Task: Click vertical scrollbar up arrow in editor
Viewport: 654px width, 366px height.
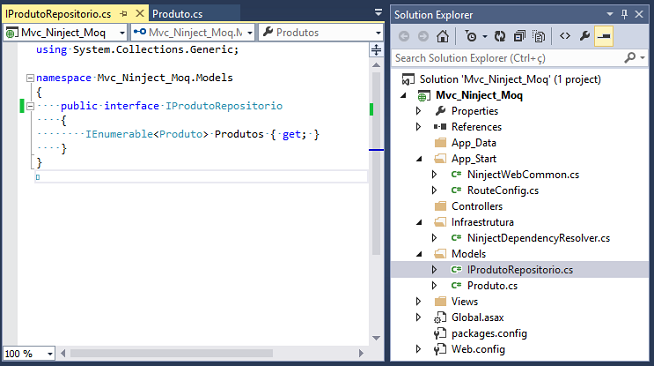Action: [x=376, y=65]
